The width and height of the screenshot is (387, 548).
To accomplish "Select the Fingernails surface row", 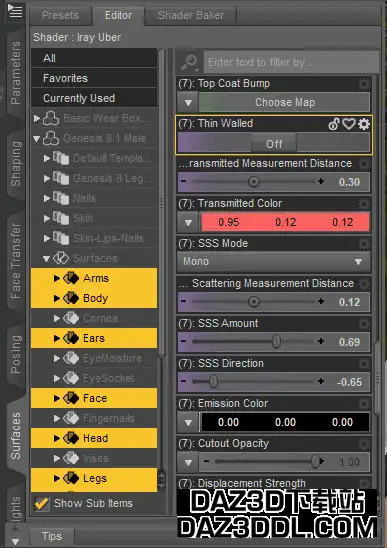I will coord(94,418).
